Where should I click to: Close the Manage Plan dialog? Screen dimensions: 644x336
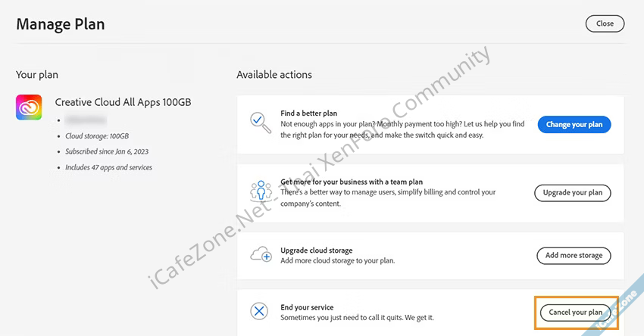[605, 23]
